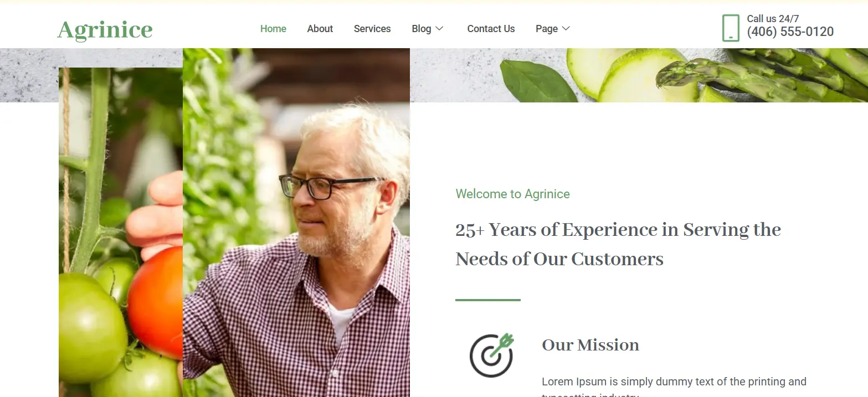Click the tomato plant image
The image size is (868, 397).
click(121, 233)
